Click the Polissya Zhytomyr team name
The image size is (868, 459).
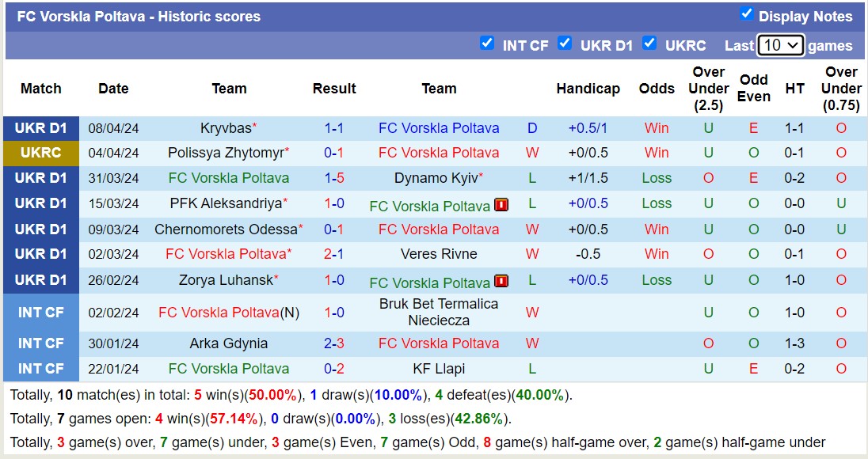tap(227, 152)
